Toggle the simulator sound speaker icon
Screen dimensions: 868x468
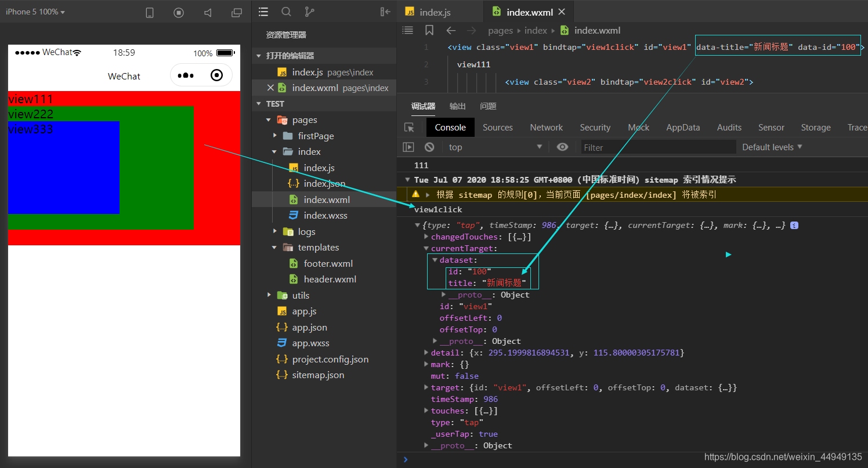click(208, 12)
